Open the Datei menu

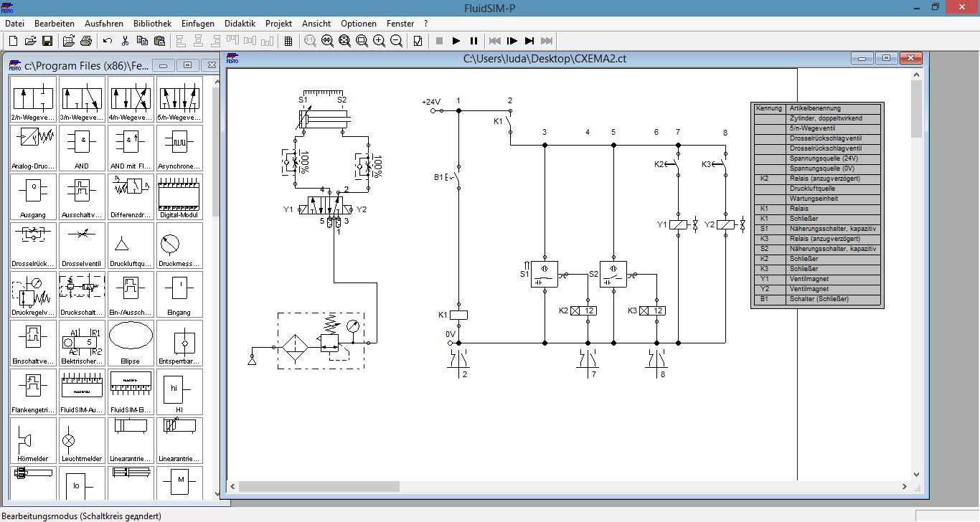click(x=14, y=24)
